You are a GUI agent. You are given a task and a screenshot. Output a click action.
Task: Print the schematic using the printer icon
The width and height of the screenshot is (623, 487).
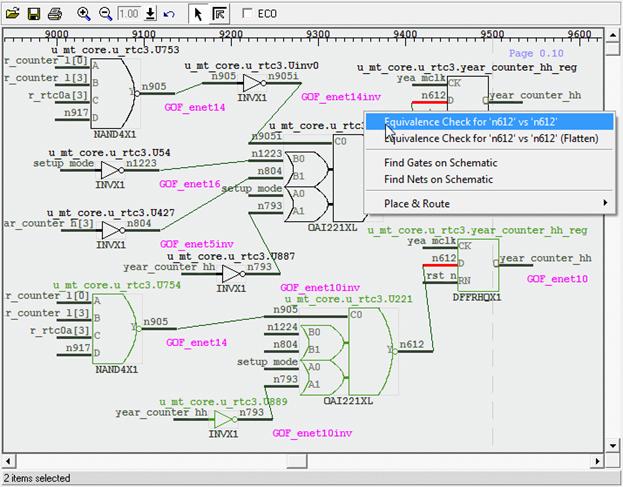54,13
